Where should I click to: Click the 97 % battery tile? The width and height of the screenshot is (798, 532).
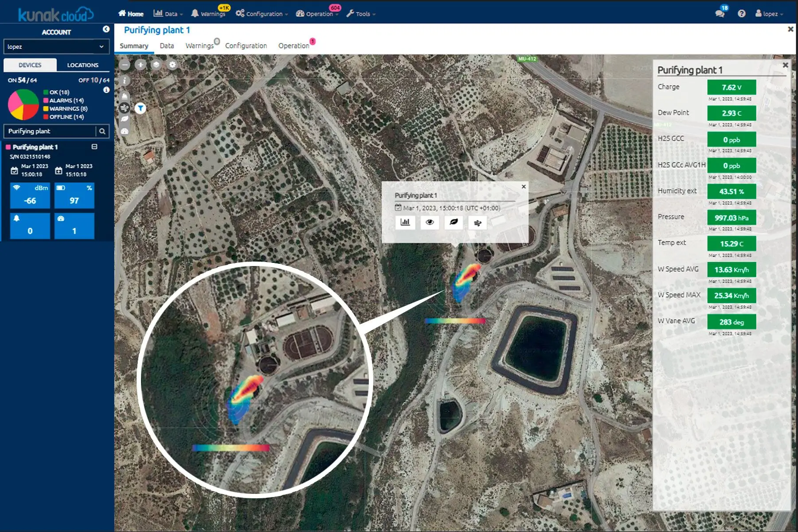coord(74,196)
